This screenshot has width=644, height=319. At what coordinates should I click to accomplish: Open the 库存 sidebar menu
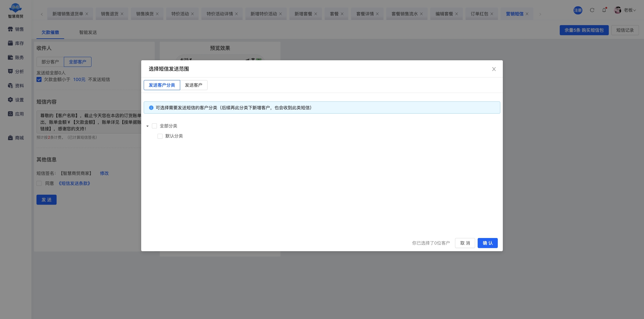tap(16, 43)
